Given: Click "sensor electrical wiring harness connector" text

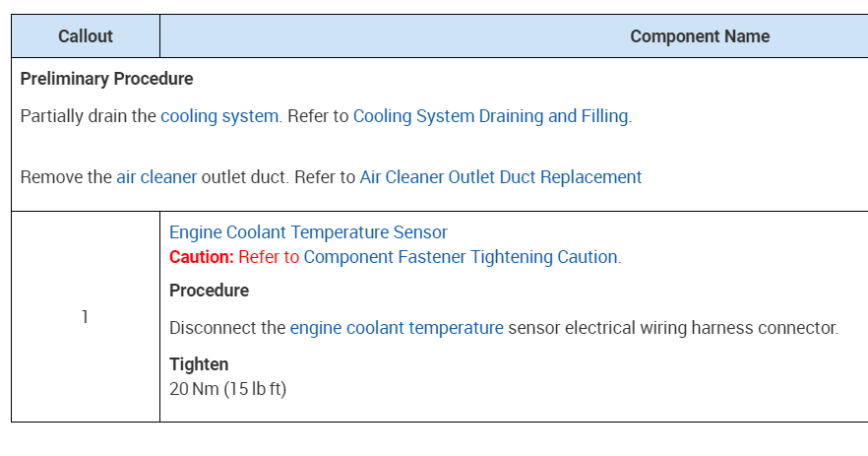Looking at the screenshot, I should click(673, 328).
